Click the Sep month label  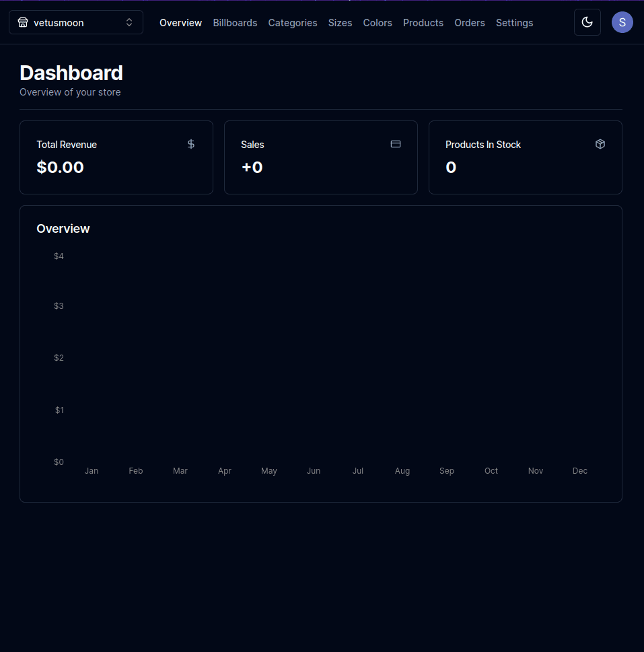(447, 471)
